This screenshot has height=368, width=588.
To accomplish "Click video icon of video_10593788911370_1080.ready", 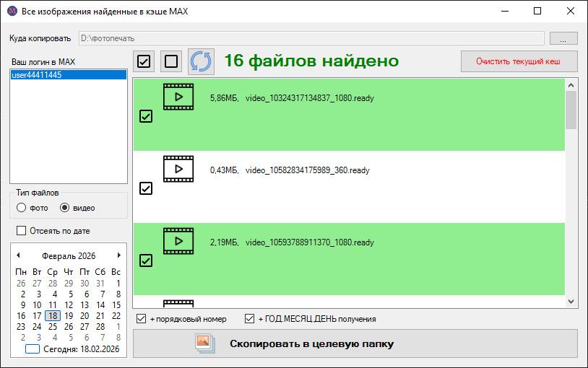I will pos(178,241).
